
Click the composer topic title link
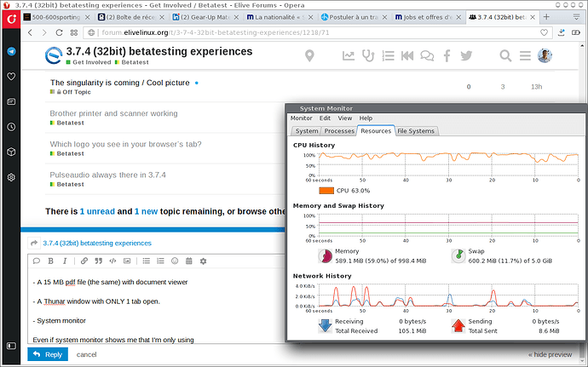(x=97, y=243)
